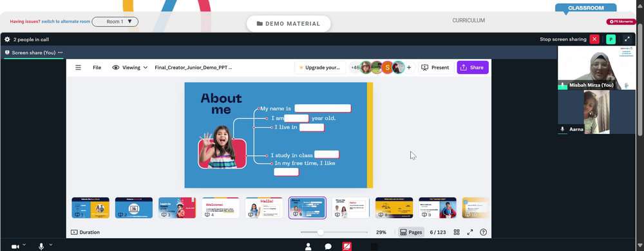The width and height of the screenshot is (644, 251).
Task: Open the +46 collaborators list
Action: [x=355, y=68]
